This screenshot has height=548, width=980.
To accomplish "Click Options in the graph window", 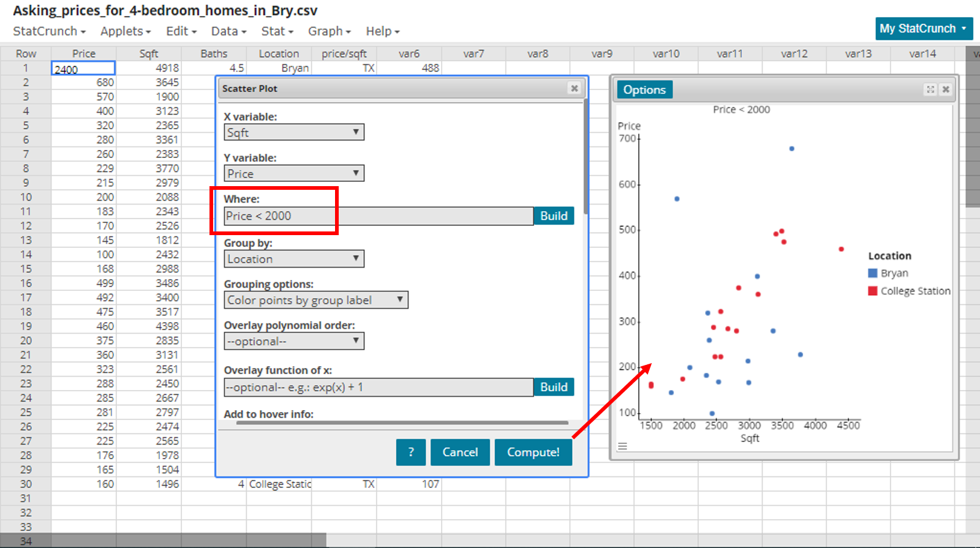I will click(x=644, y=90).
